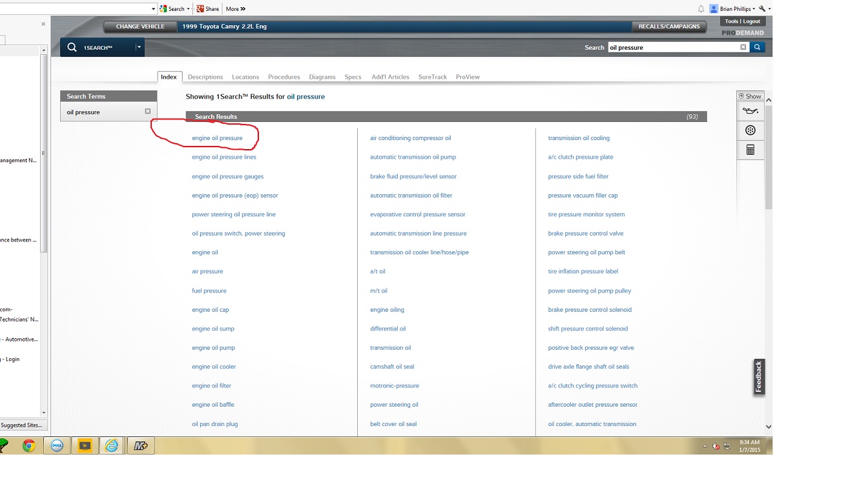868x488 pixels.
Task: Click the blue search submit magnifier button
Action: click(758, 47)
